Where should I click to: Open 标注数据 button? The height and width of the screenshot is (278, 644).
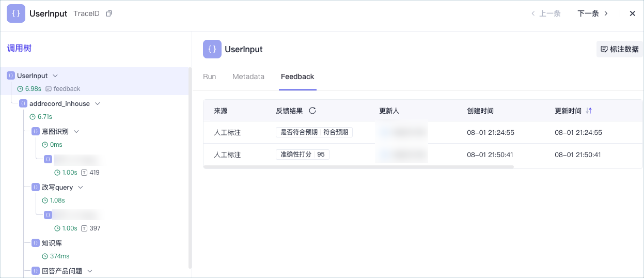click(620, 49)
